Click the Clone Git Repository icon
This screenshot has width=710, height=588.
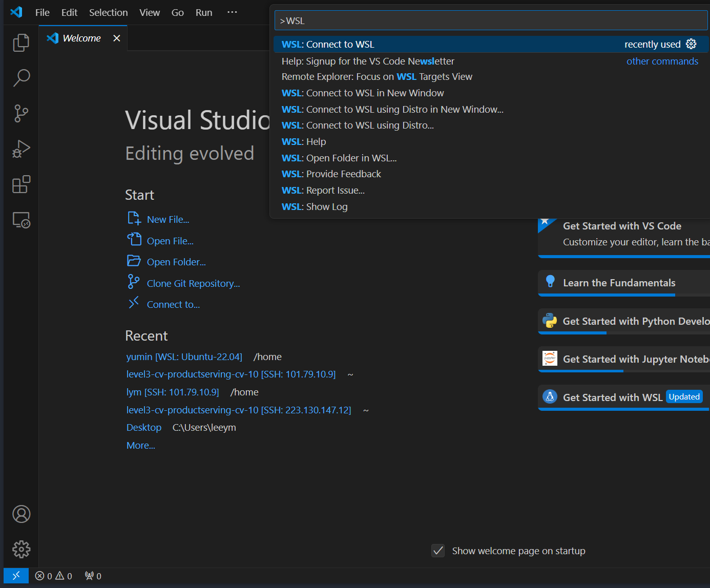click(133, 282)
